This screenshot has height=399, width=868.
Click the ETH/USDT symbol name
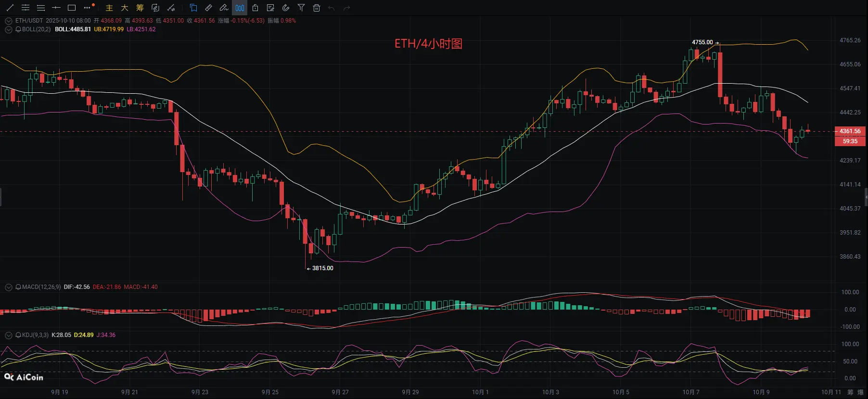click(x=29, y=21)
